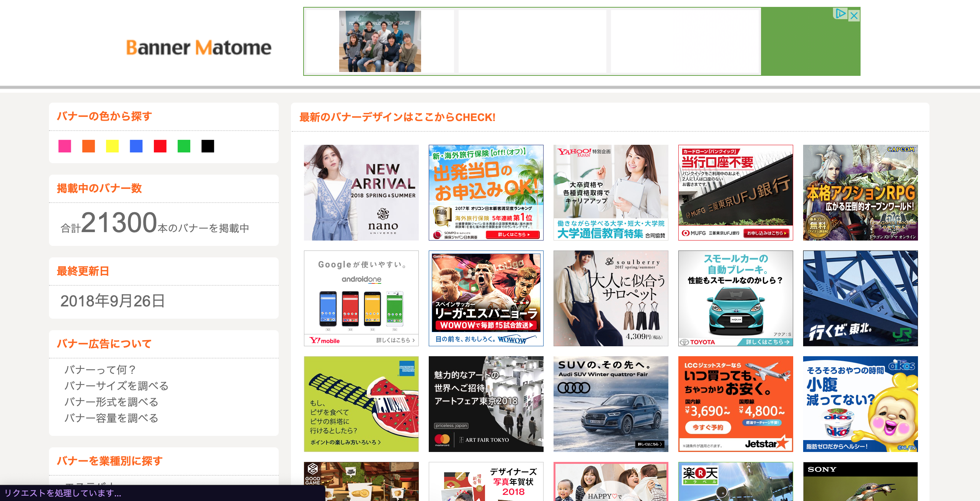Image resolution: width=980 pixels, height=501 pixels.
Task: Filter banners by black color
Action: click(208, 146)
